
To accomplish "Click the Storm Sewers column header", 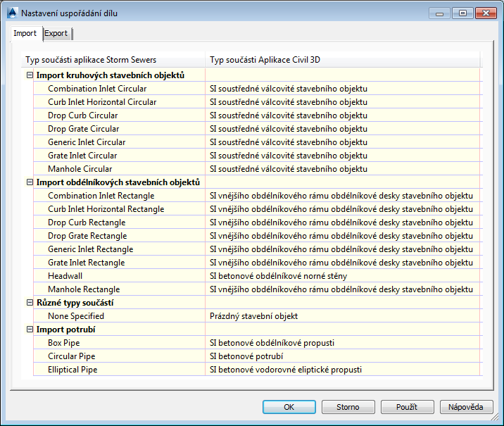I will [113, 60].
